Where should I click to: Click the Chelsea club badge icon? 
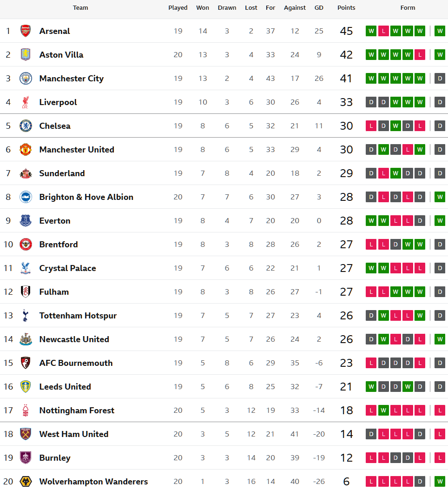tap(26, 126)
